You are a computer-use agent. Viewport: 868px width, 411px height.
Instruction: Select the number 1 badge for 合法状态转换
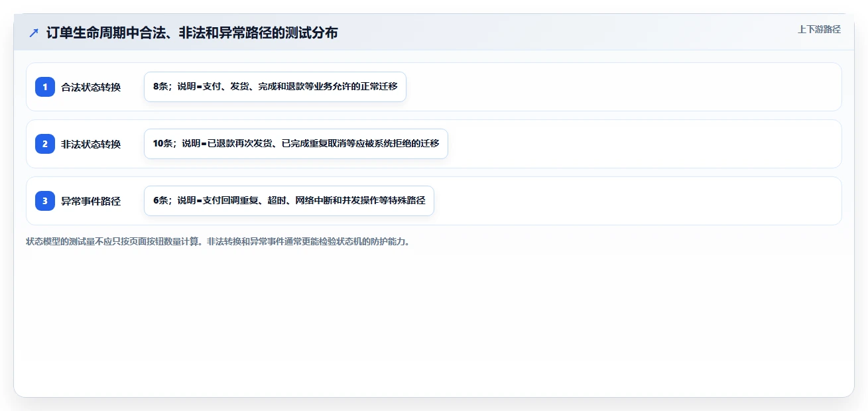45,87
